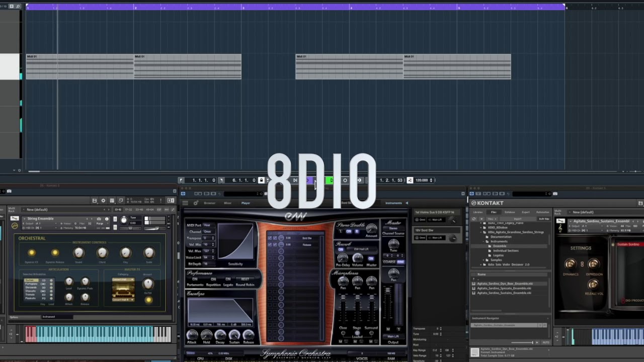Toggle Portamento ON switch
The height and width of the screenshot is (362, 644).
(x=195, y=279)
